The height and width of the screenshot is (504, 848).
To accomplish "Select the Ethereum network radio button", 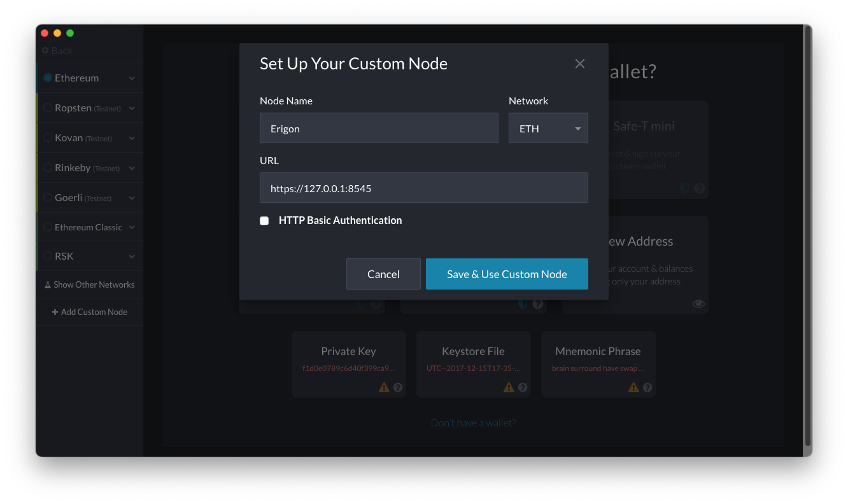I will click(x=48, y=78).
